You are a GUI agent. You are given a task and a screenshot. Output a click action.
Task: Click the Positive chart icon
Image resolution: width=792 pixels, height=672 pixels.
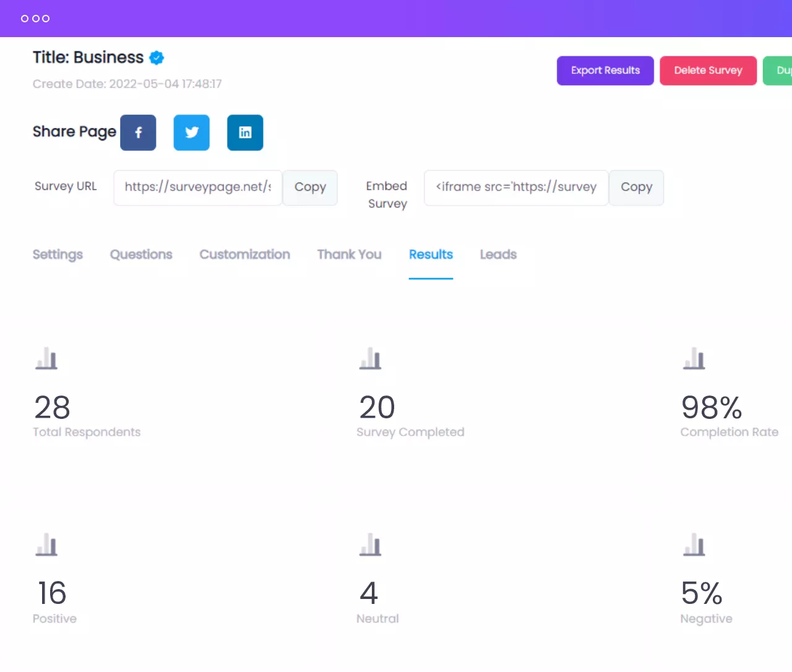click(x=46, y=545)
